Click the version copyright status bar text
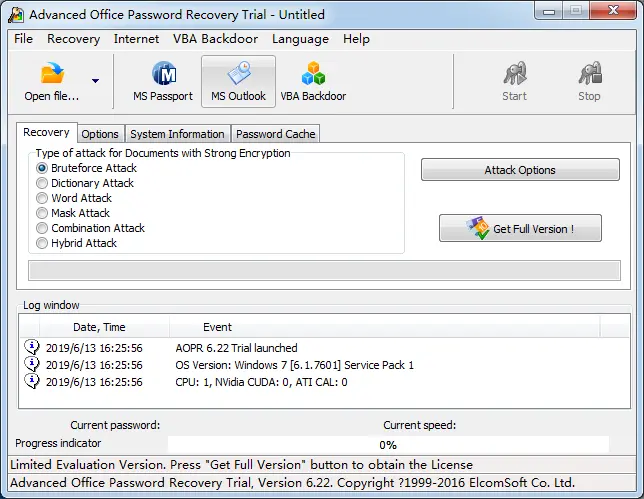This screenshot has width=644, height=499. pos(292,482)
